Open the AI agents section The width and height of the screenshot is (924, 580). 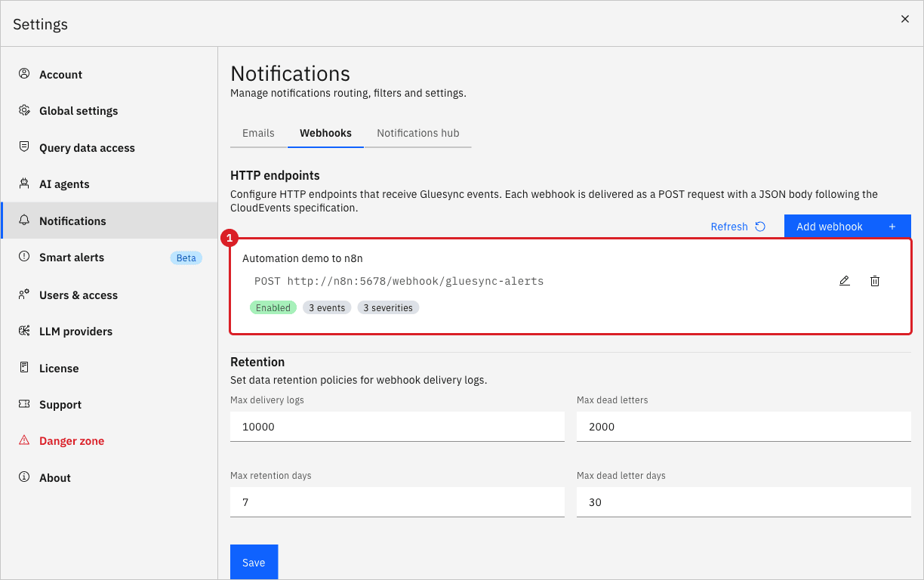pos(109,184)
